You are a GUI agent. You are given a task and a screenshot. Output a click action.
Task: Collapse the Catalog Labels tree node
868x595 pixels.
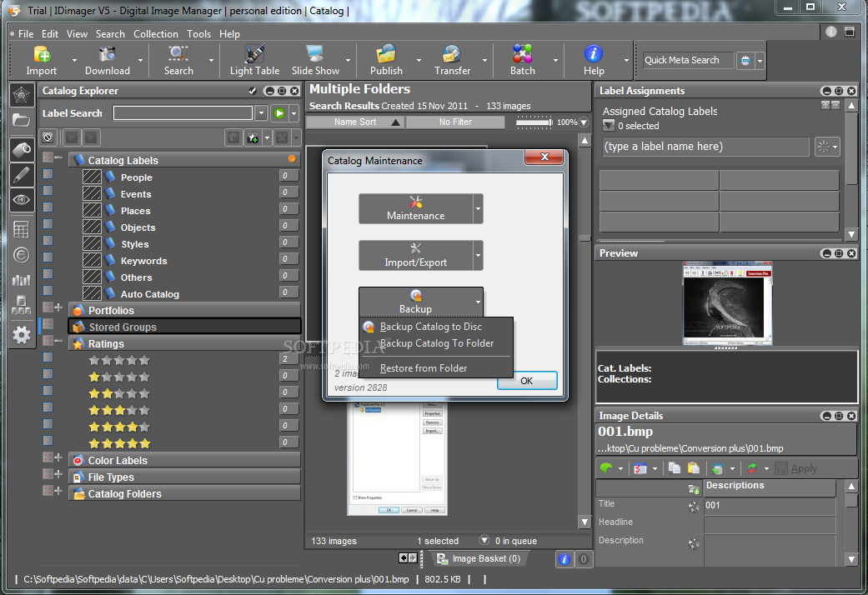58,157
